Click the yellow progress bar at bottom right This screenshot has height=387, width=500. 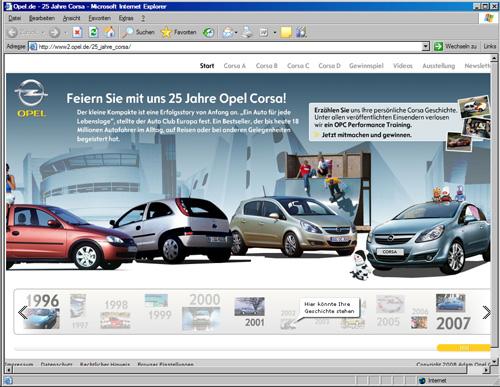463,348
